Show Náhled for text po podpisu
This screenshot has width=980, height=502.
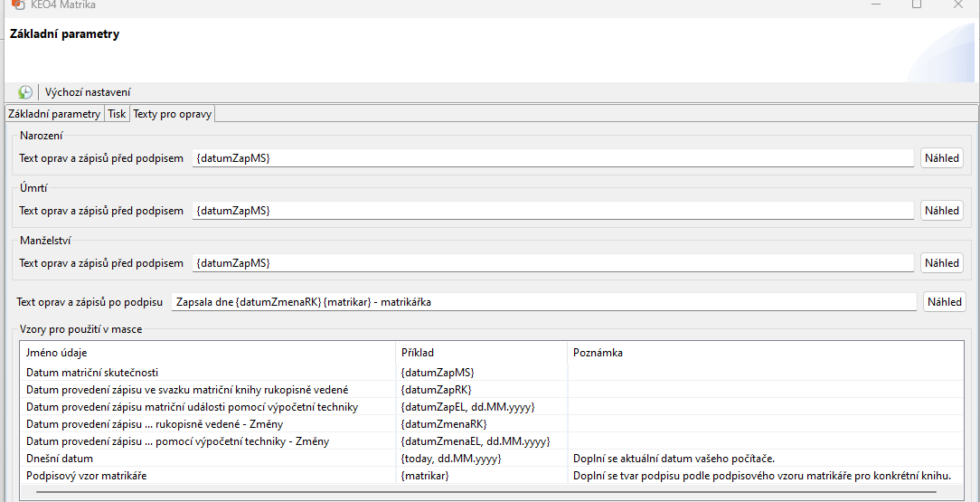point(944,302)
